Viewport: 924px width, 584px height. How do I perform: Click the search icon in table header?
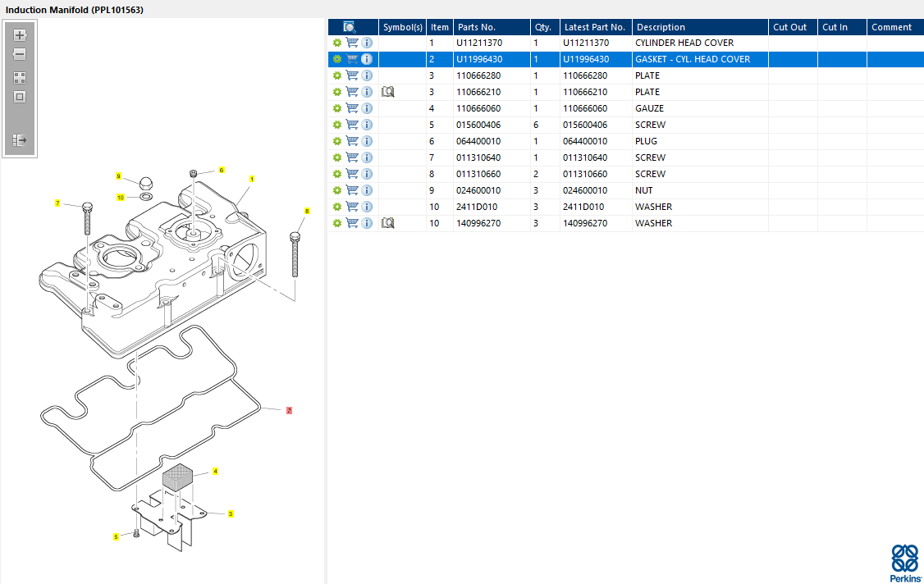click(350, 27)
